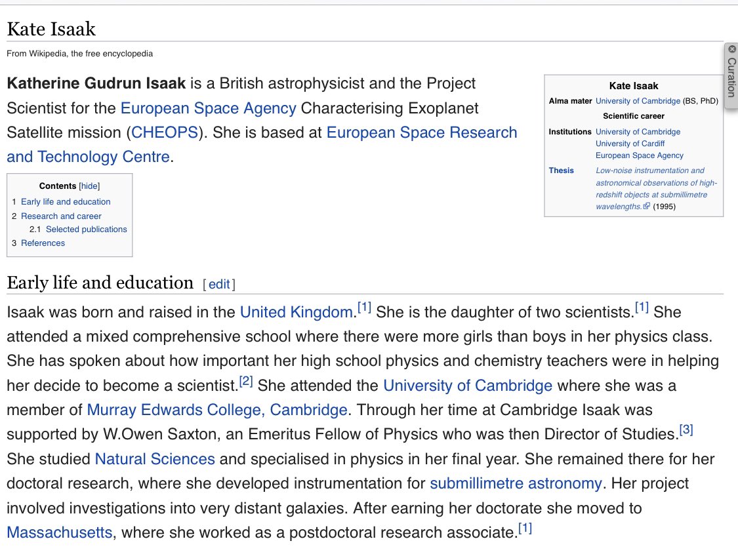The width and height of the screenshot is (738, 560).
Task: Click the Early life and education heading
Action: click(x=100, y=283)
